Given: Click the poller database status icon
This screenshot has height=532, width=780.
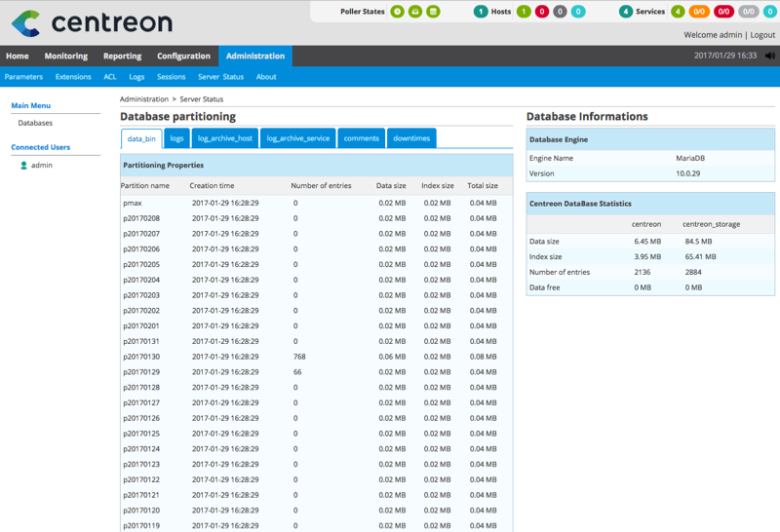Looking at the screenshot, I should tap(433, 12).
